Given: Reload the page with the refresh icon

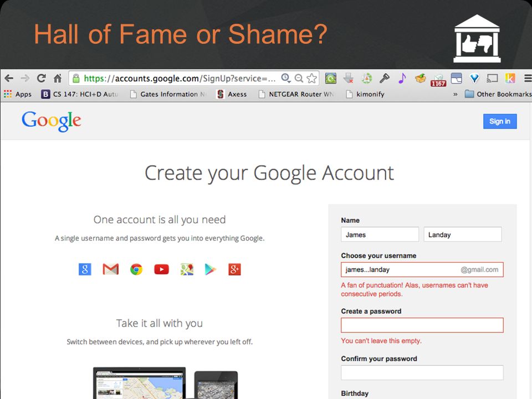Looking at the screenshot, I should (x=42, y=78).
